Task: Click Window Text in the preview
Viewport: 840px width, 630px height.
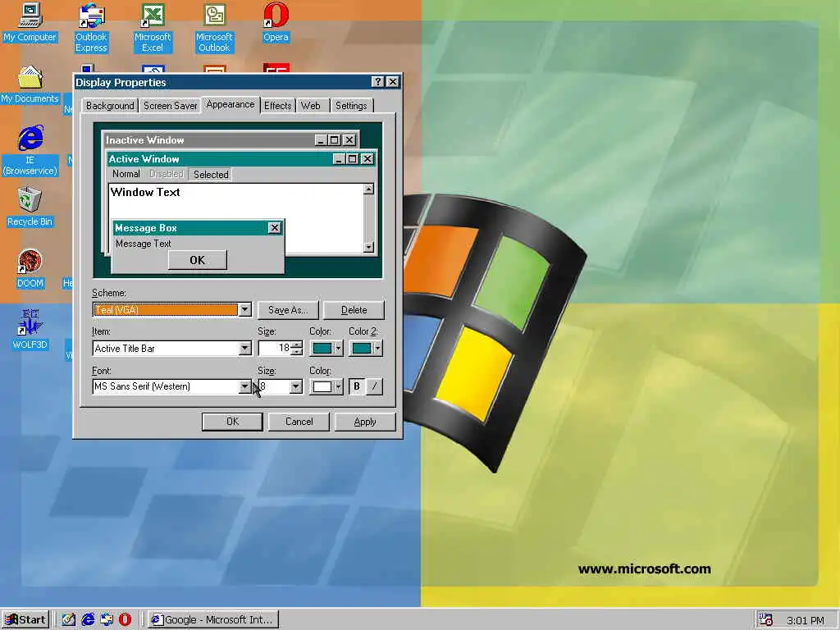Action: 145,192
